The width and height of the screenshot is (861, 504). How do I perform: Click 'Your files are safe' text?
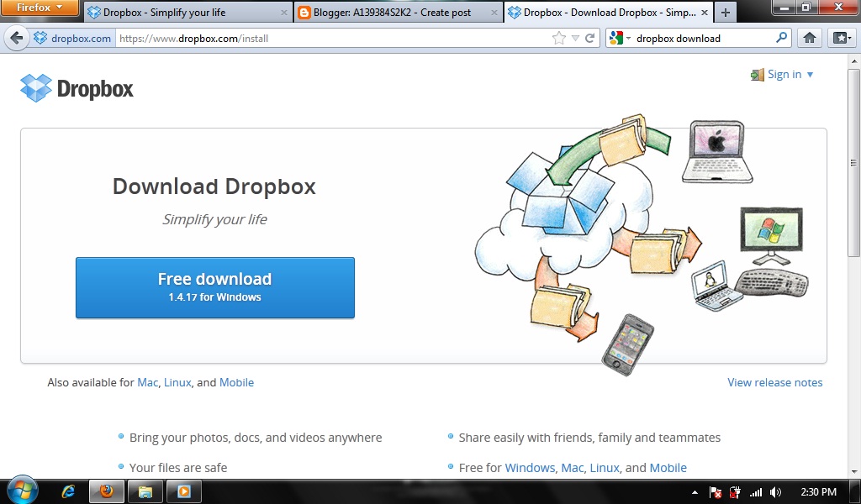178,467
